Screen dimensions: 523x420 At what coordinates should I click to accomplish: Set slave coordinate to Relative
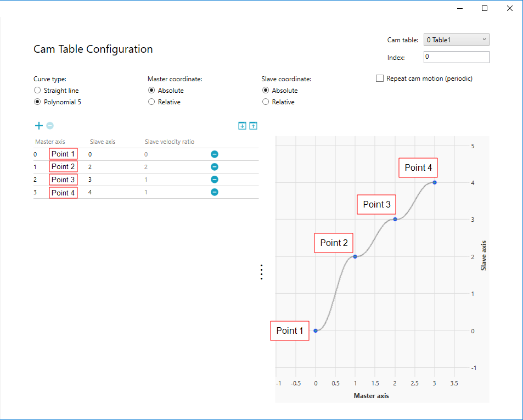(x=266, y=102)
